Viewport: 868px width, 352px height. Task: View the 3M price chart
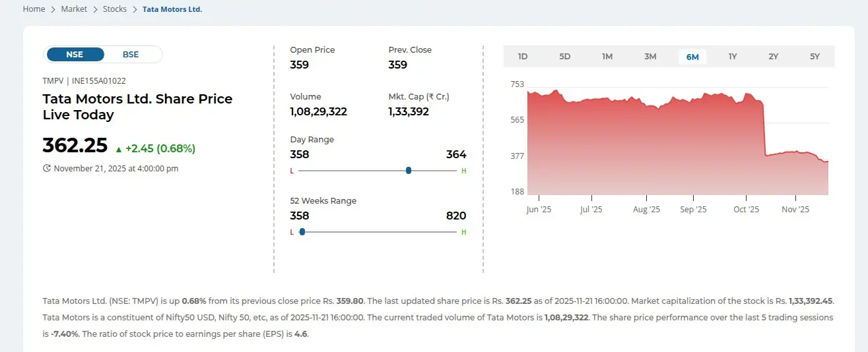(x=650, y=57)
